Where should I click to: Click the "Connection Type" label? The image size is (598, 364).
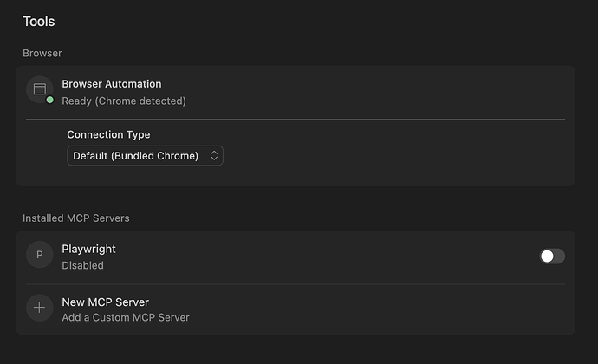click(108, 135)
